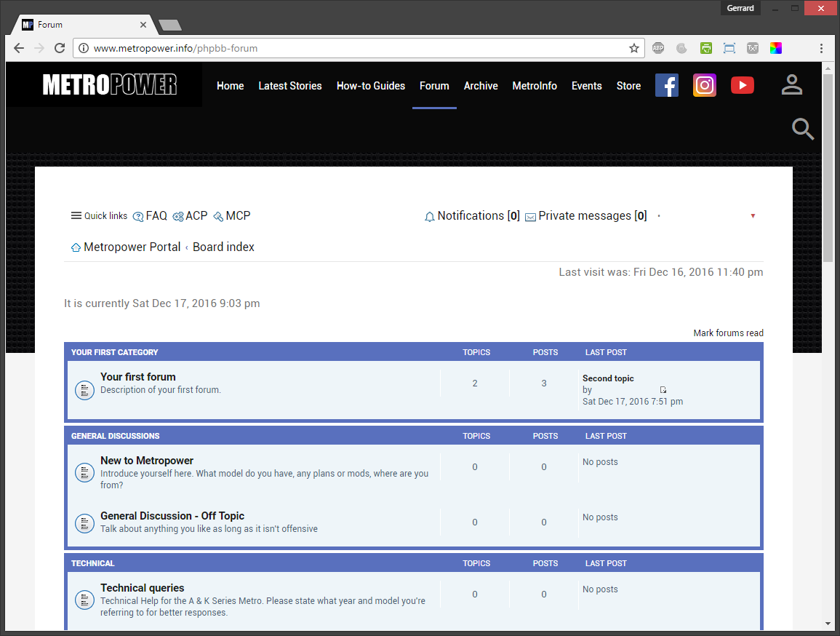Open Technical queries forum
The image size is (840, 636).
(142, 588)
